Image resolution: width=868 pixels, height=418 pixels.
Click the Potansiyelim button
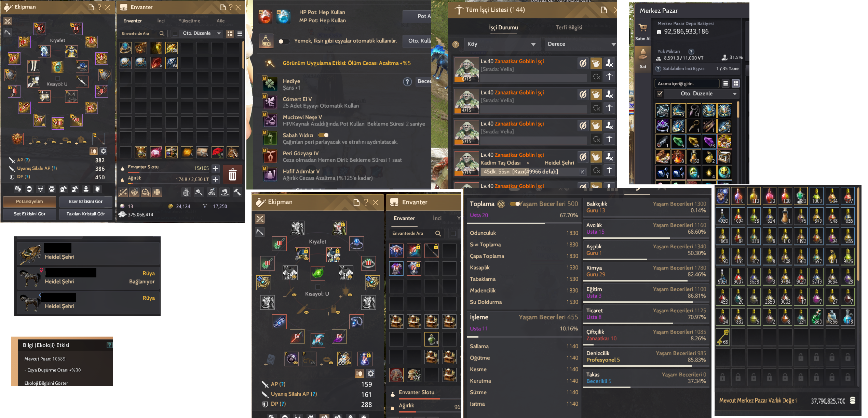point(29,201)
